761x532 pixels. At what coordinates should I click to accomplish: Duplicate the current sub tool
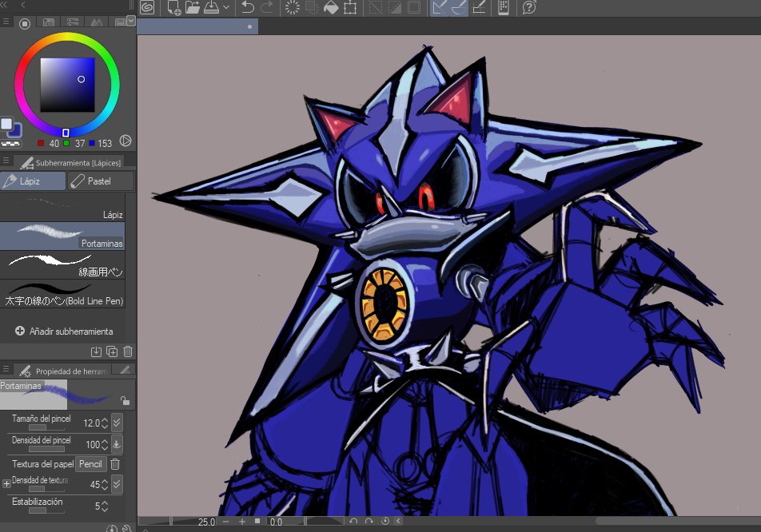pyautogui.click(x=112, y=351)
